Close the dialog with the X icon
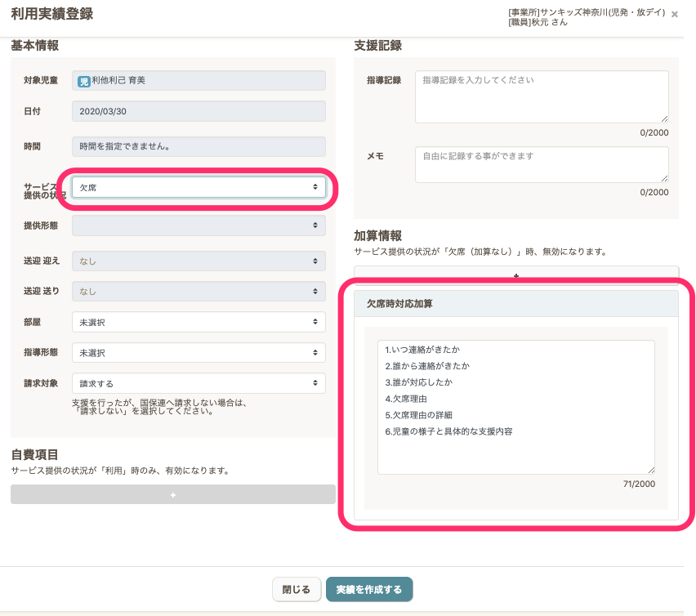Image resolution: width=696 pixels, height=616 pixels. click(674, 15)
